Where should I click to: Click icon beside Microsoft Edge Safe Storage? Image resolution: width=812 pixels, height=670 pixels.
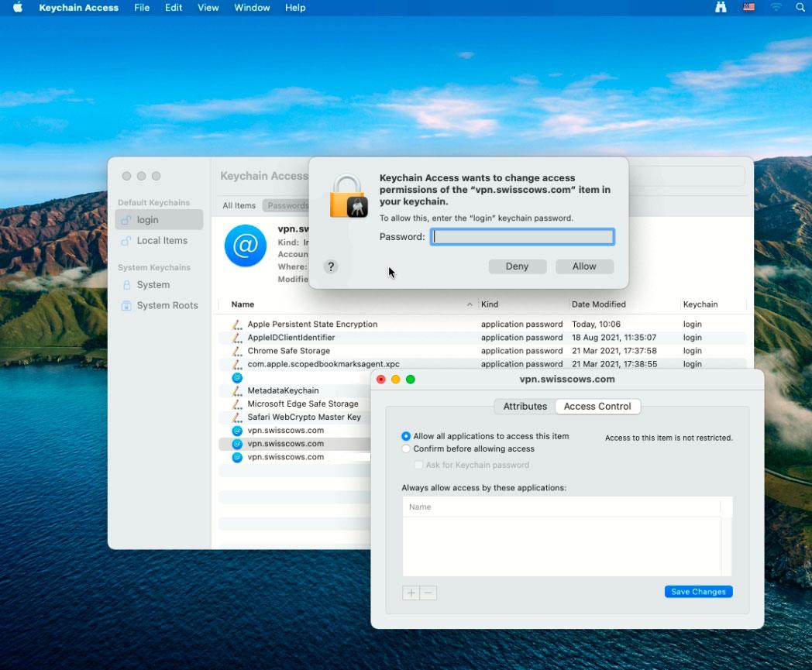237,404
